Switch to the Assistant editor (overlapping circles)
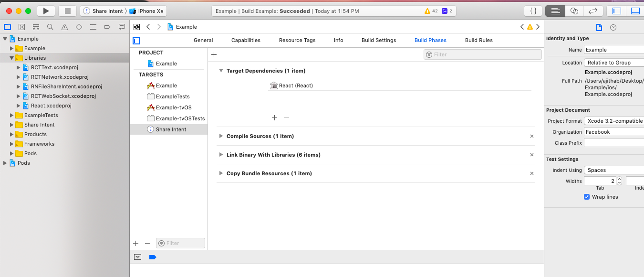Screen dimensions: 644x277 click(x=574, y=11)
